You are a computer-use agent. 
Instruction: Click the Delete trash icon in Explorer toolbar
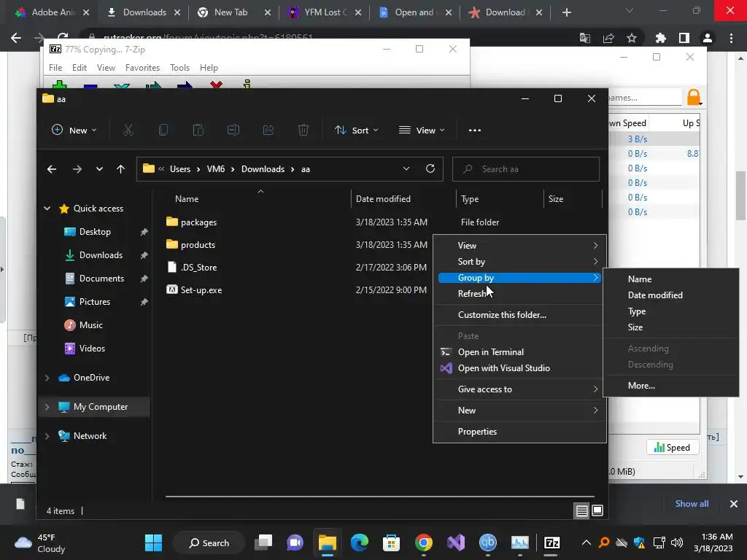[303, 130]
